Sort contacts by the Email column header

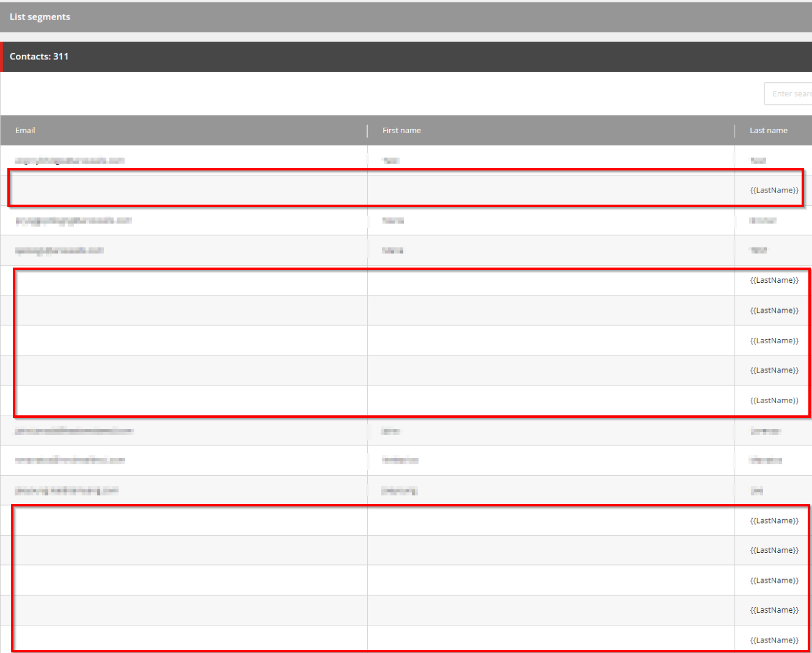[25, 130]
